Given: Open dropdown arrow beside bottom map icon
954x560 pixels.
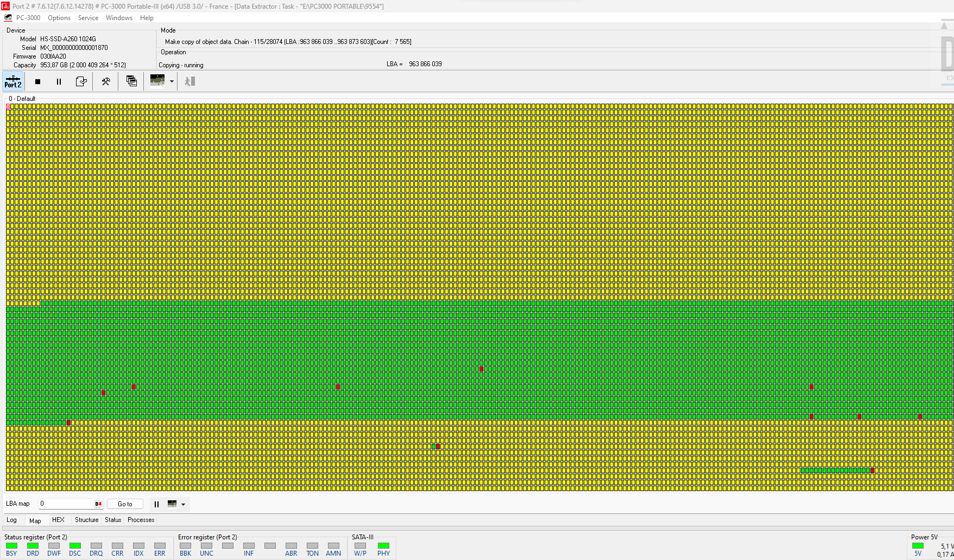Looking at the screenshot, I should pos(184,504).
